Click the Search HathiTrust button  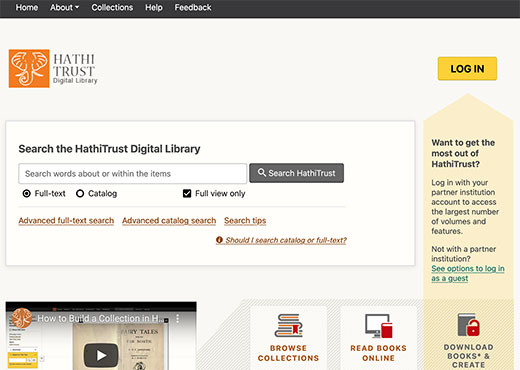tap(296, 173)
